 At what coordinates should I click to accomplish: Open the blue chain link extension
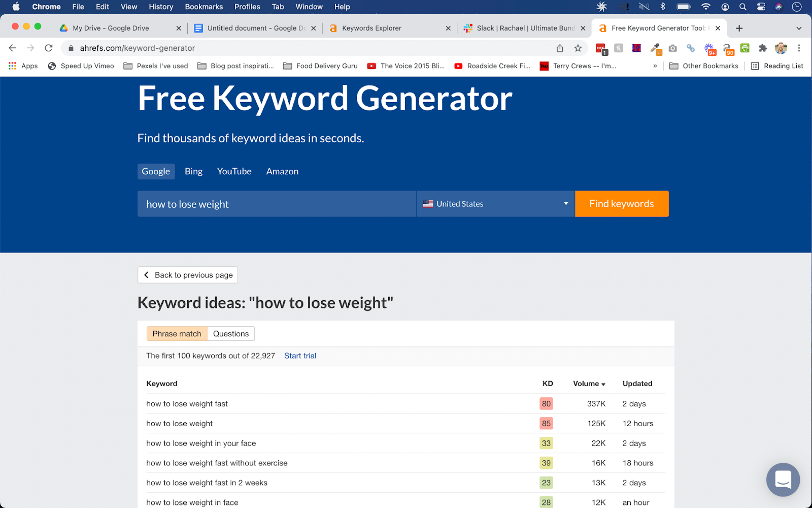[691, 48]
